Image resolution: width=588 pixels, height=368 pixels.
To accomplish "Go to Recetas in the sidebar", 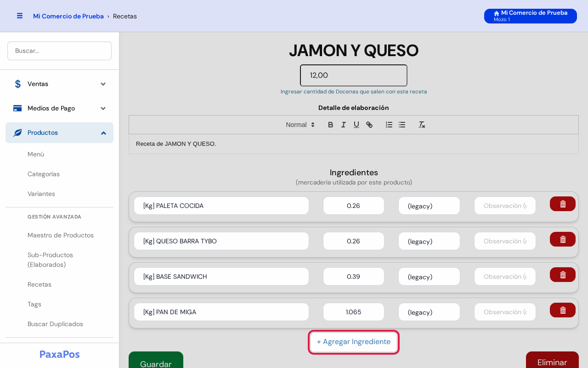I will [x=40, y=284].
